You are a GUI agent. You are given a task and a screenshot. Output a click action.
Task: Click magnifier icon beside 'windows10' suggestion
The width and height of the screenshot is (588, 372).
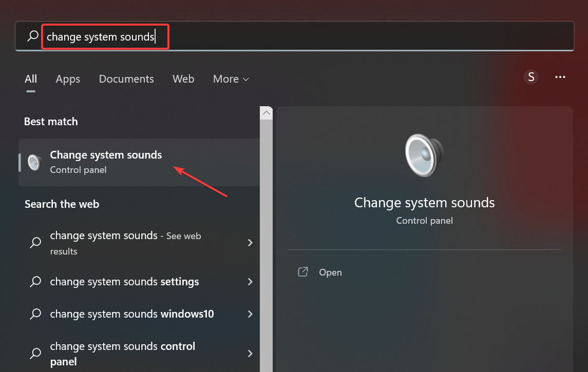(x=35, y=314)
